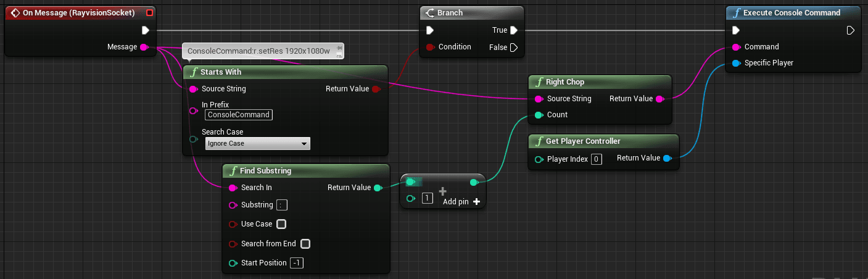Open the Search Case dropdown
This screenshot has width=868, height=279.
click(257, 144)
